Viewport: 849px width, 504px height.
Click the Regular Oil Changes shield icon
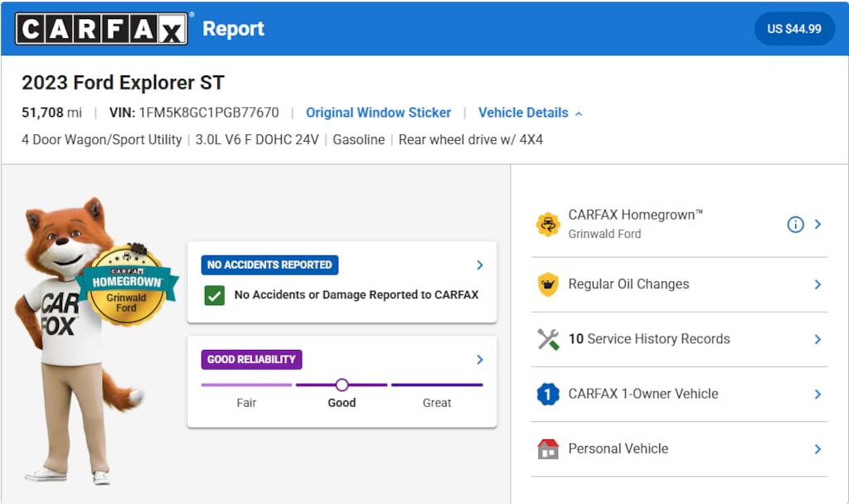[x=548, y=284]
